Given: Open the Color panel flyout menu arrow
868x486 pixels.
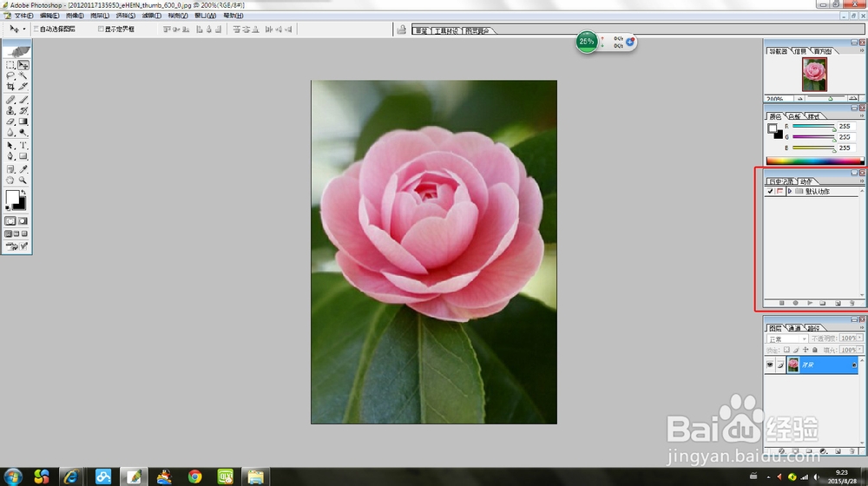Looking at the screenshot, I should point(861,115).
